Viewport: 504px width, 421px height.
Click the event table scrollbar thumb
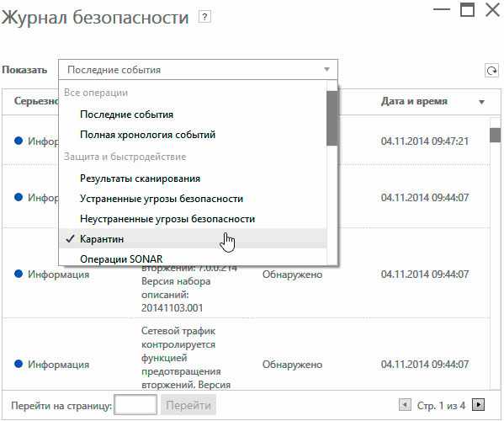495,135
